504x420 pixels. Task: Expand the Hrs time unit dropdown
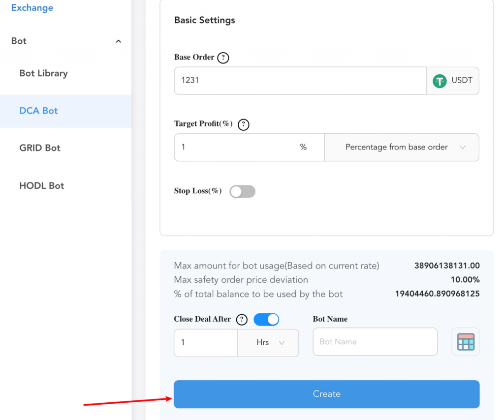(268, 342)
